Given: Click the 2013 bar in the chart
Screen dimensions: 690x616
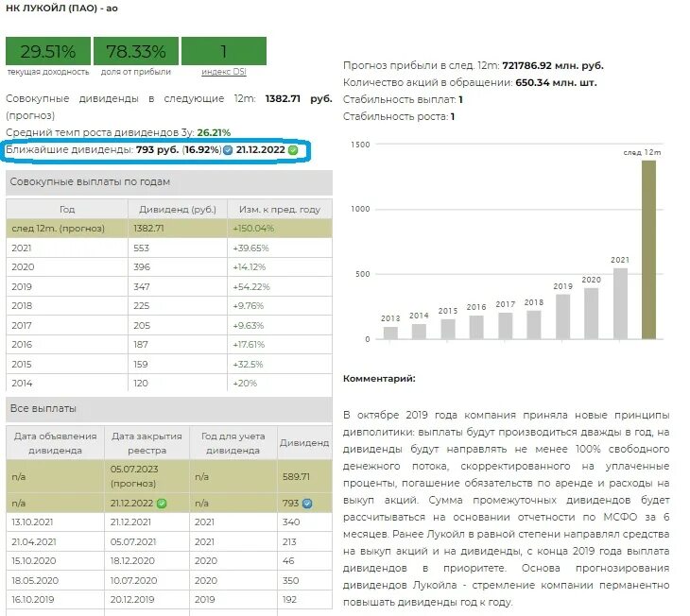Looking at the screenshot, I should point(390,333).
